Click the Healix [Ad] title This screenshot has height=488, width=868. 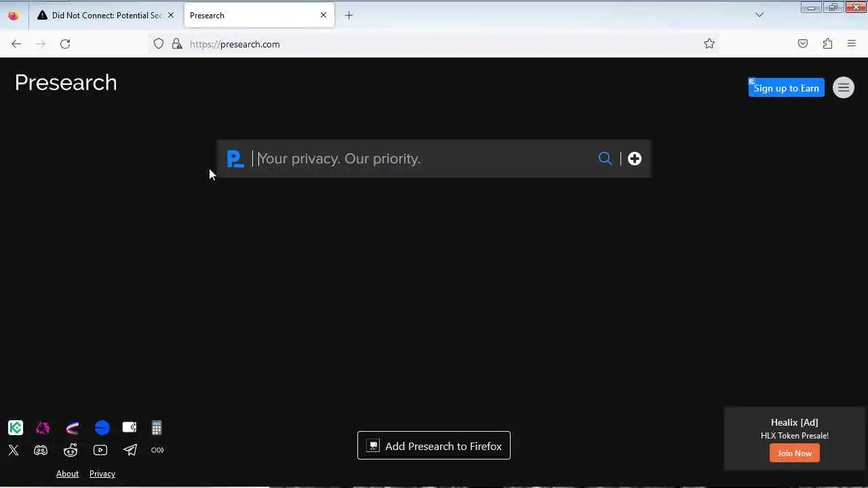tap(795, 422)
